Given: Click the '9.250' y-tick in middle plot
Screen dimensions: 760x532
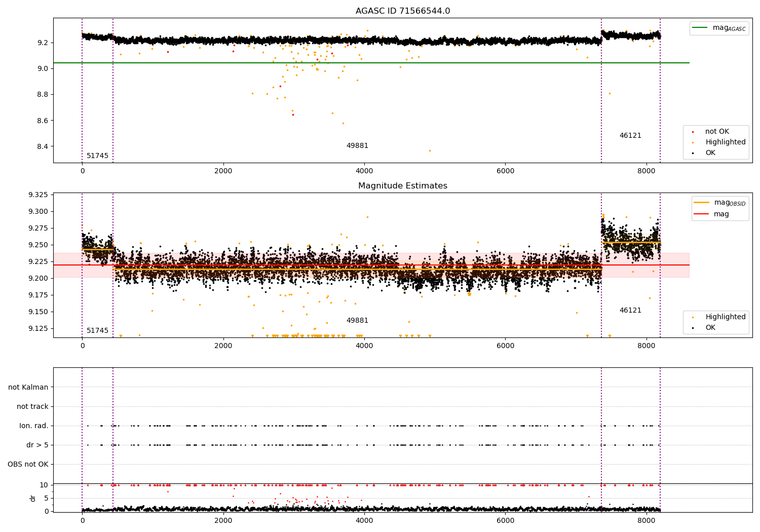Looking at the screenshot, I should point(38,245).
